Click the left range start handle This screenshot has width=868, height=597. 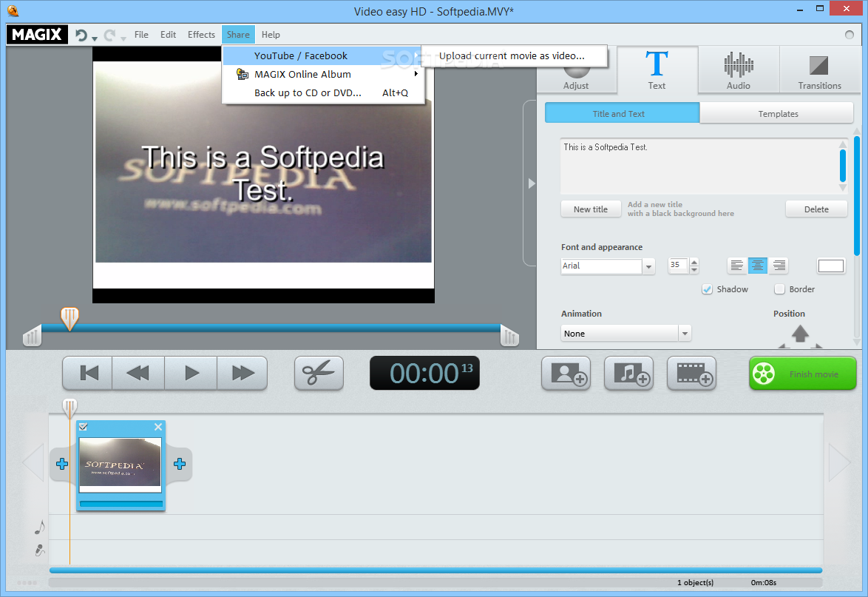32,336
